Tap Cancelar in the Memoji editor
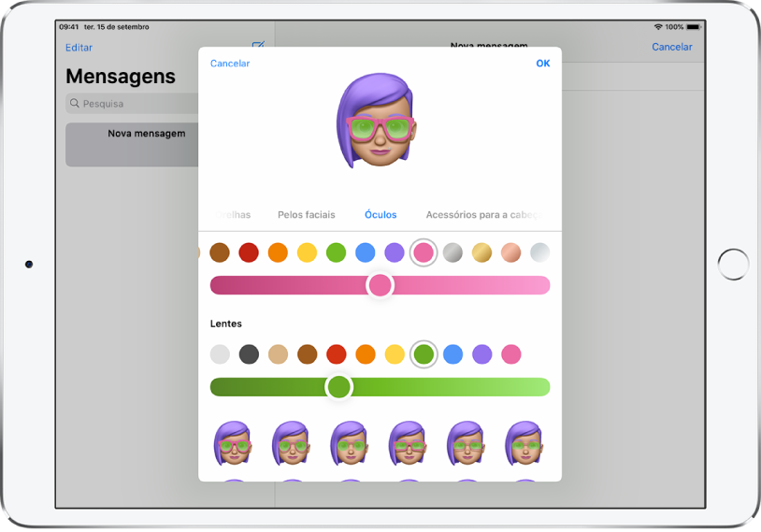Screen dimensions: 761x532 pos(230,63)
